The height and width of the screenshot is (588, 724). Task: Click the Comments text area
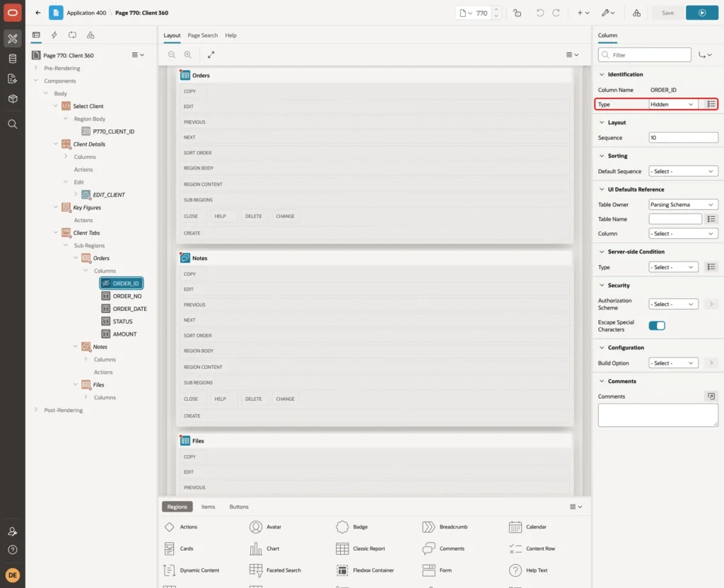[658, 416]
